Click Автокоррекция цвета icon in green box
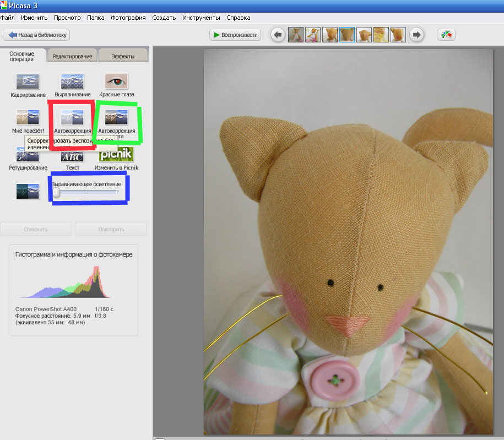 (x=116, y=117)
